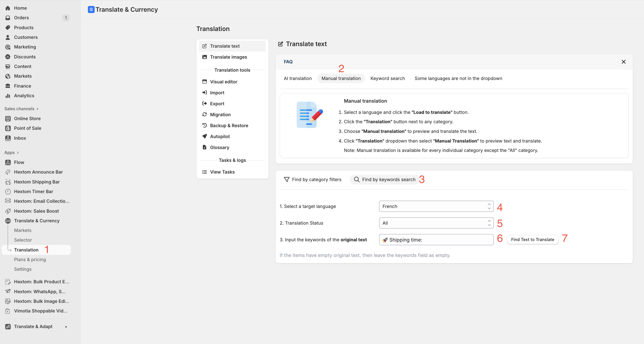644x344 pixels.
Task: Open the Translation Status dropdown showing All
Action: coord(436,223)
